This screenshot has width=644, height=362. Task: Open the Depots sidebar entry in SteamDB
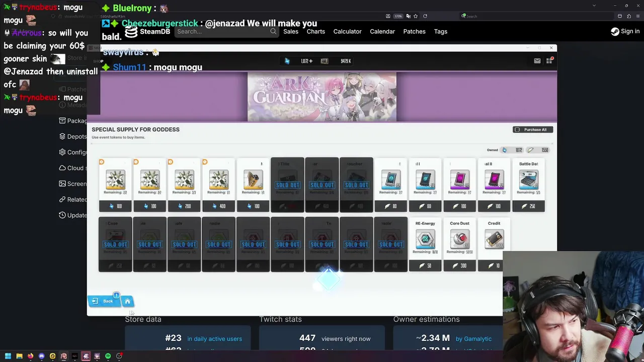(x=73, y=136)
